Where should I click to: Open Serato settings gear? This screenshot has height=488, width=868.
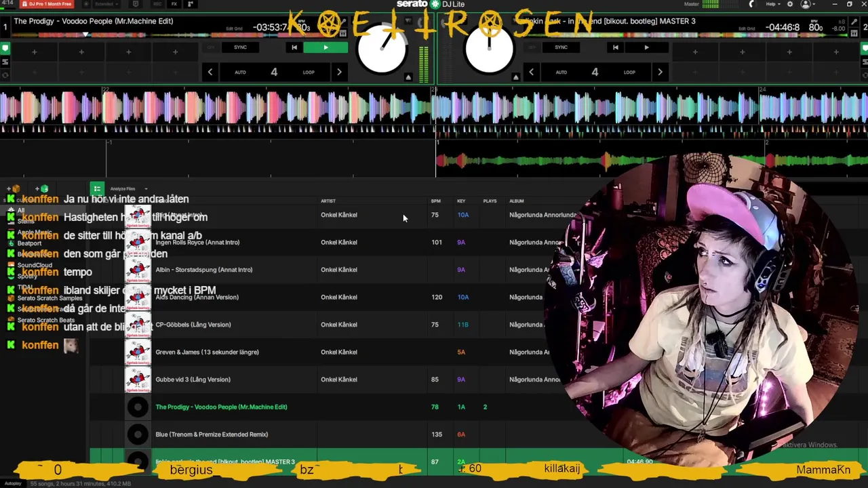(x=789, y=4)
